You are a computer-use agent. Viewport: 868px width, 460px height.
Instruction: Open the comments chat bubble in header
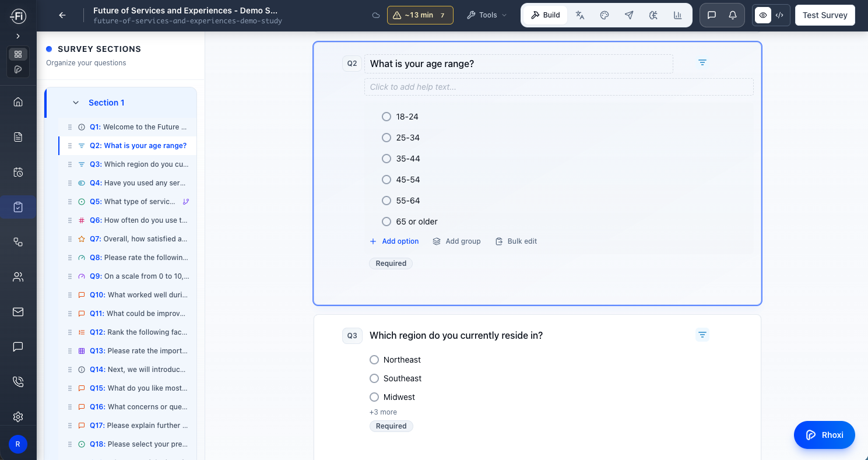coord(712,15)
